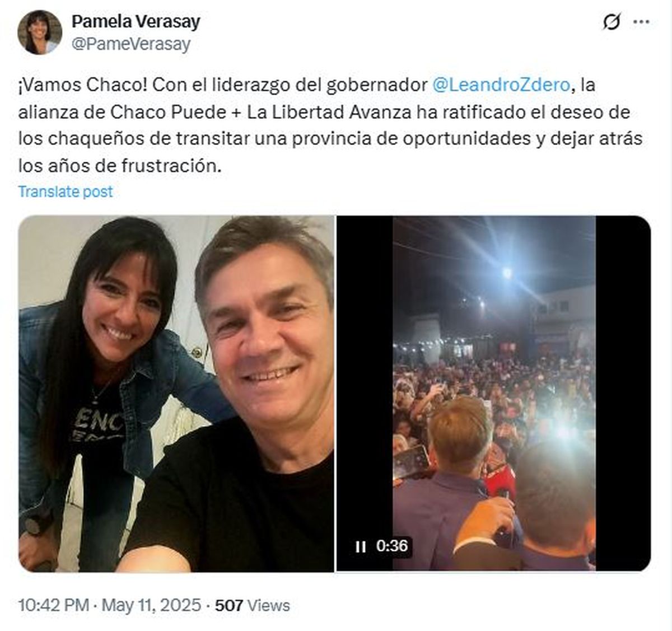Viewport: 672px width, 631px height.
Task: Click the May 11, 2025 date
Action: tap(151, 605)
